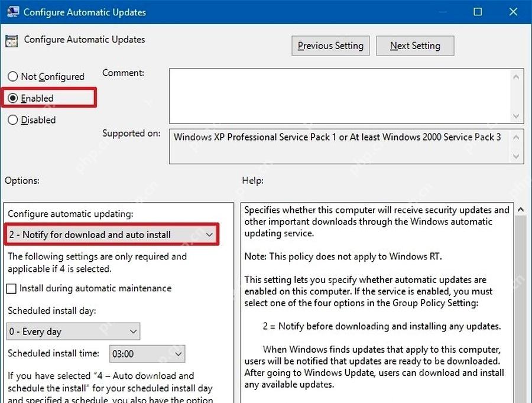532x403 pixels.
Task: Click the 'Comment:' label
Action: pyautogui.click(x=123, y=73)
